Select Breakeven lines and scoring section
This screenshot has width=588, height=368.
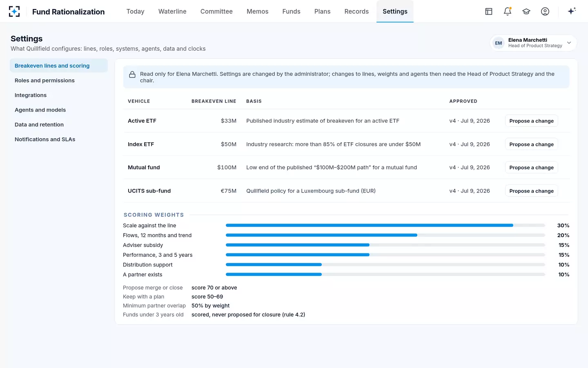[x=59, y=65]
